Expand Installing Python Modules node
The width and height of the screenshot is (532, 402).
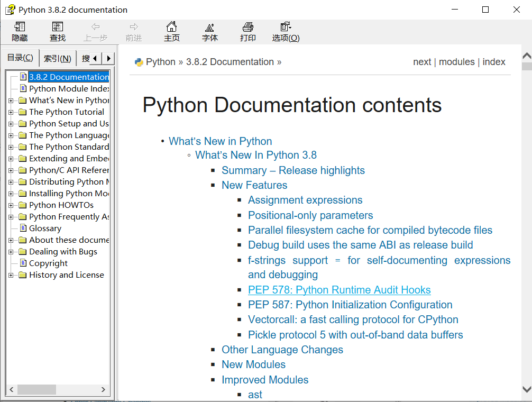tap(11, 194)
